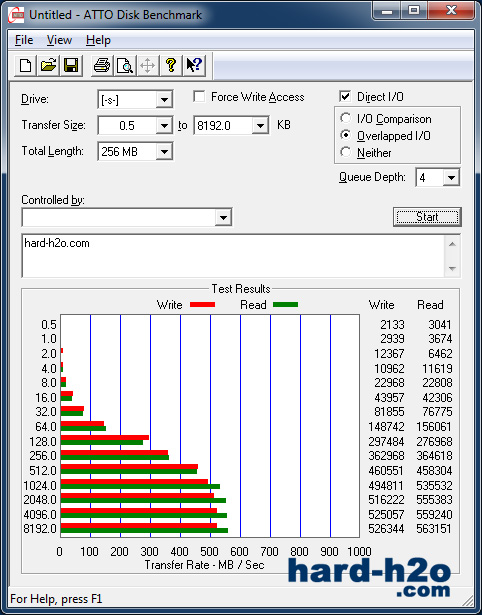Expand the Queue Depth dropdown
Image resolution: width=482 pixels, height=615 pixels.
point(451,178)
